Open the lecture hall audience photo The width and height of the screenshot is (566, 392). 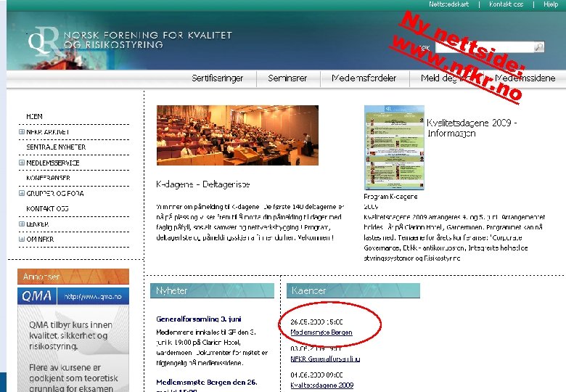[237, 135]
